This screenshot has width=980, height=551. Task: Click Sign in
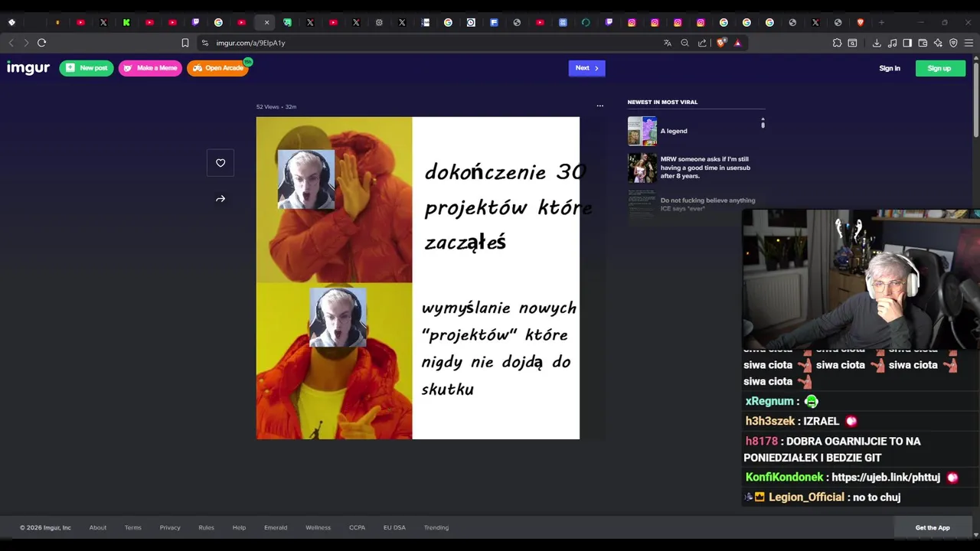(890, 68)
